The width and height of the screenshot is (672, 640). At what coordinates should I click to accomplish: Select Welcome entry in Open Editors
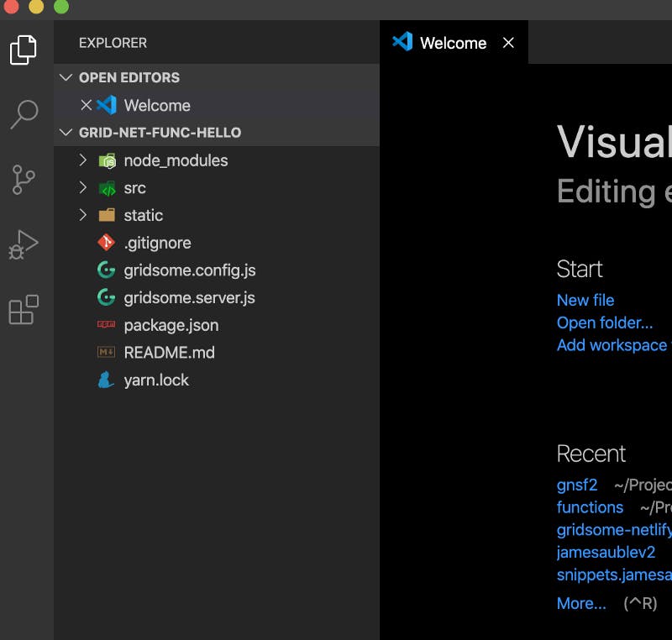pos(217,105)
